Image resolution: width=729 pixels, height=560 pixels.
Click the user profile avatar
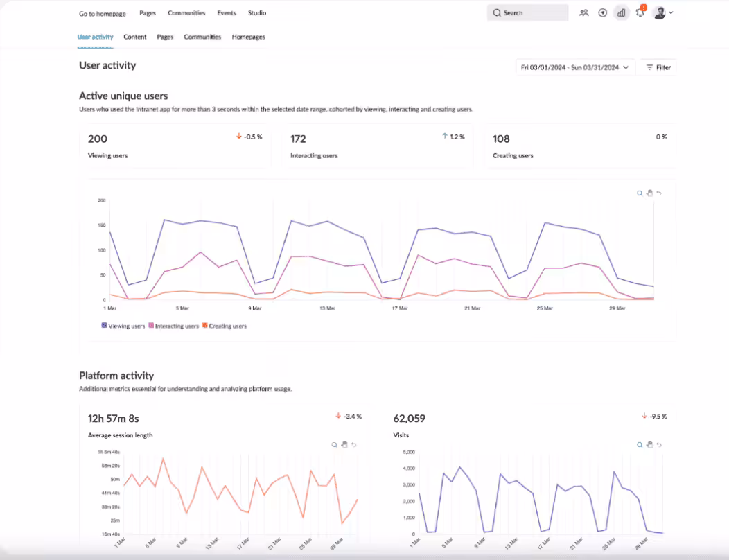point(660,13)
